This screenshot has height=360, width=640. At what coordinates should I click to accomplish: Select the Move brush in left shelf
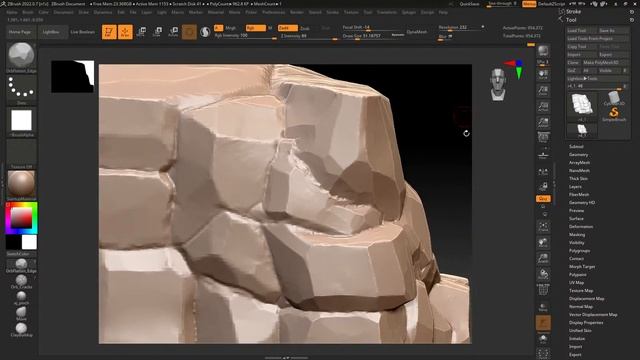pyautogui.click(x=21, y=313)
